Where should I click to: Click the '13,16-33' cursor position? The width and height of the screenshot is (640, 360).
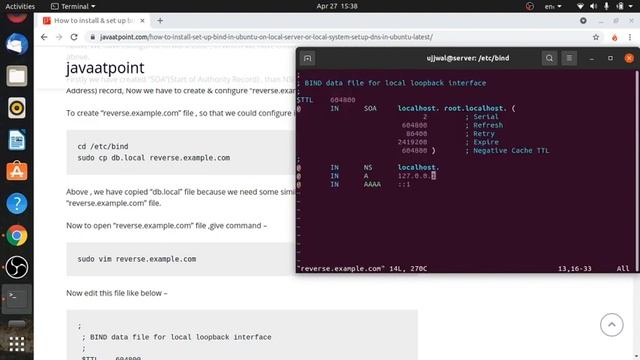coord(574,269)
